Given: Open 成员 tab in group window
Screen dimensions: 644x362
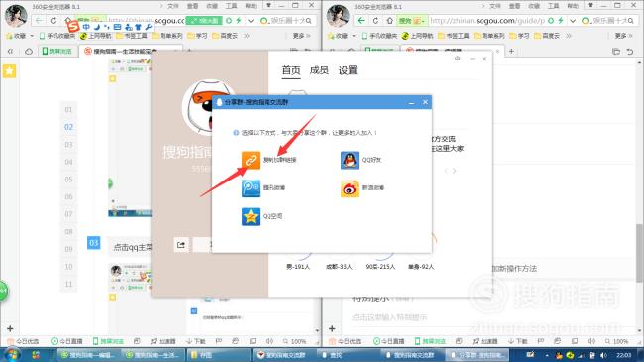Looking at the screenshot, I should pyautogui.click(x=319, y=70).
